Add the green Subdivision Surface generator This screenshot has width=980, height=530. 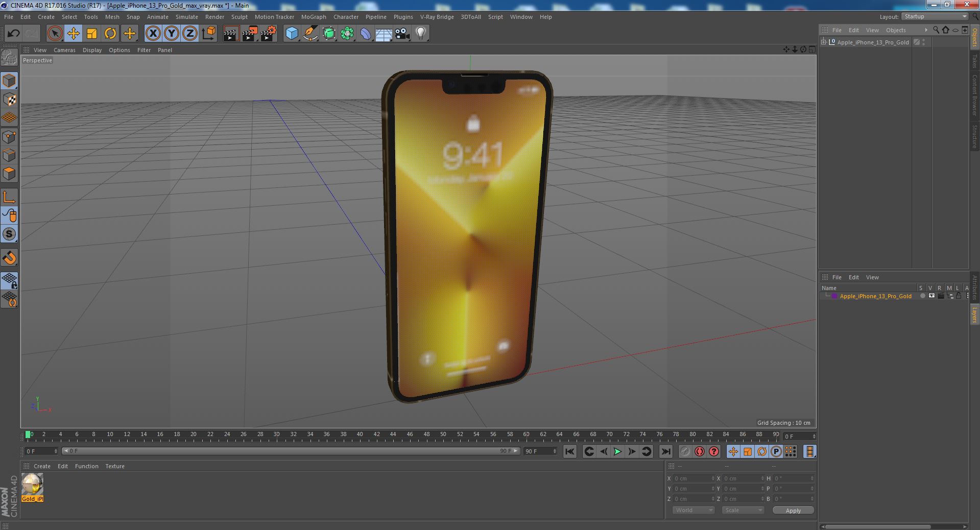click(x=329, y=34)
